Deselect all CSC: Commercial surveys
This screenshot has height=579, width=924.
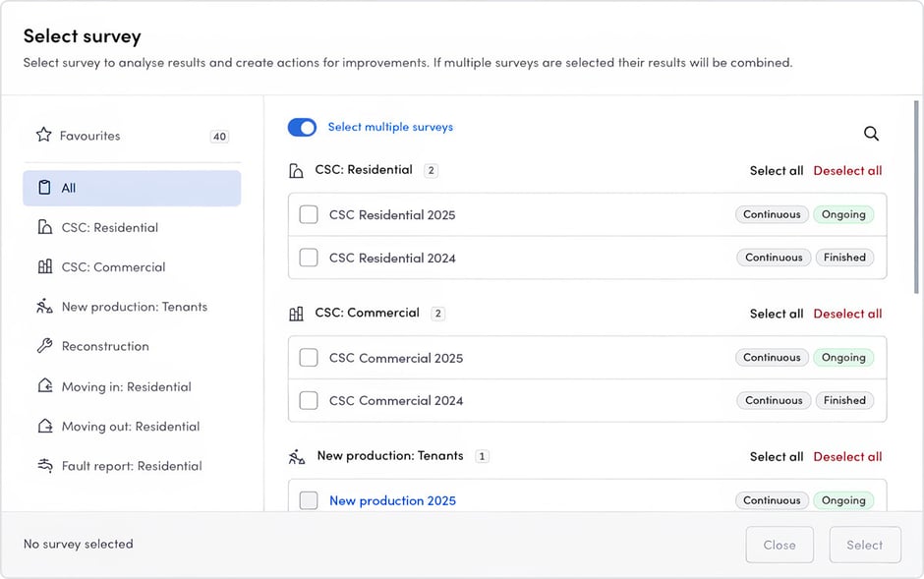pyautogui.click(x=847, y=314)
